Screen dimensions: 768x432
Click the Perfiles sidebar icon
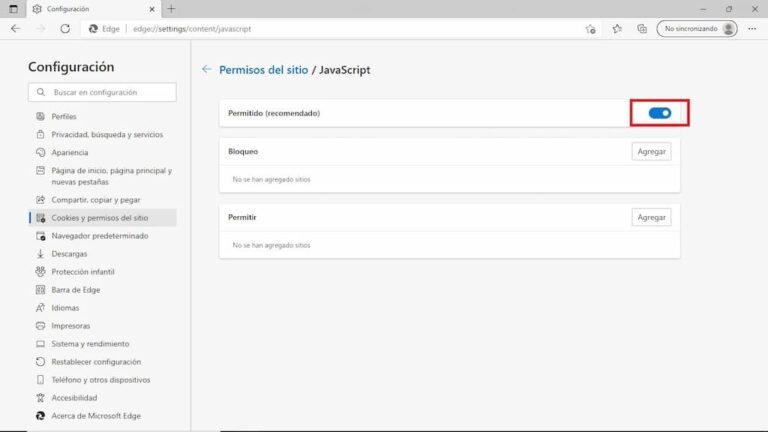(40, 116)
